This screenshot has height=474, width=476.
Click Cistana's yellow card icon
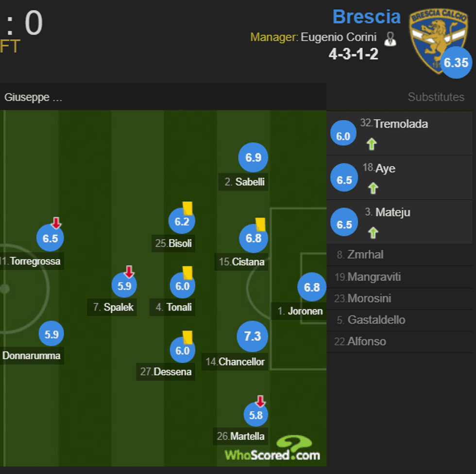261,224
